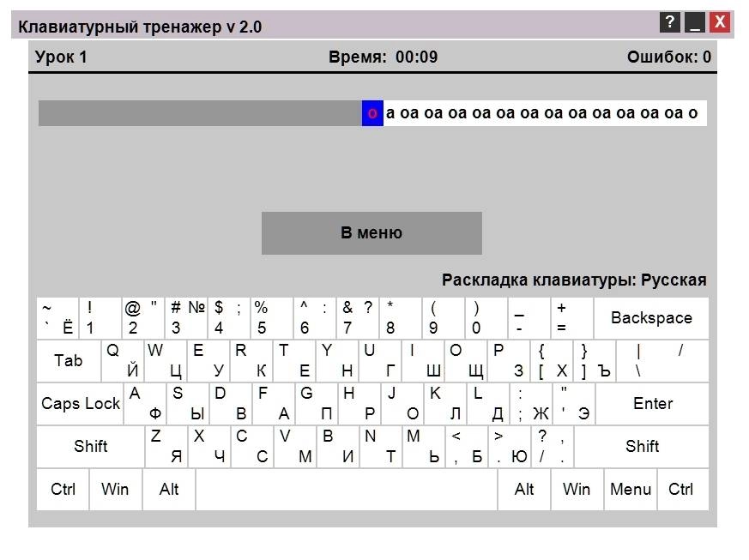This screenshot has height=560, width=749.
Task: Click the Menu key on virtual keyboard
Action: point(631,490)
